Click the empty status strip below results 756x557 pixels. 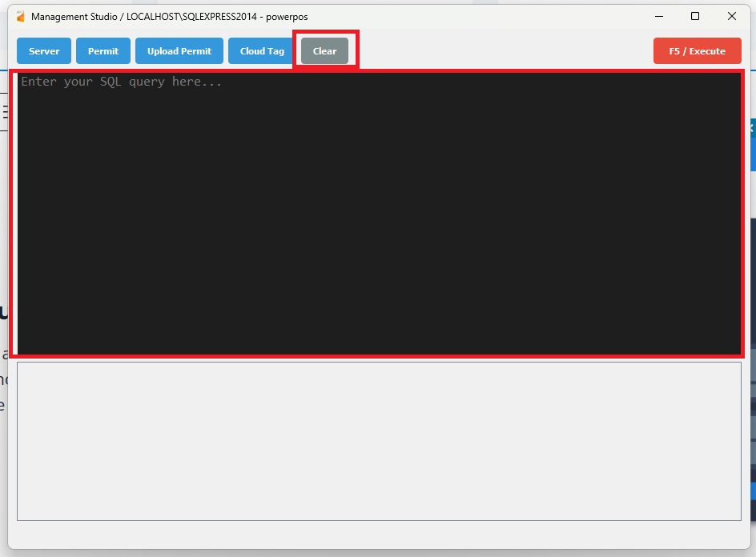point(379,535)
